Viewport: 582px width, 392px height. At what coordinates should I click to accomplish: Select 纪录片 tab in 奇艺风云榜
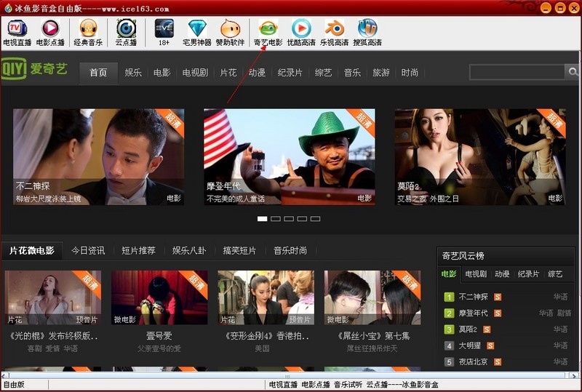528,274
